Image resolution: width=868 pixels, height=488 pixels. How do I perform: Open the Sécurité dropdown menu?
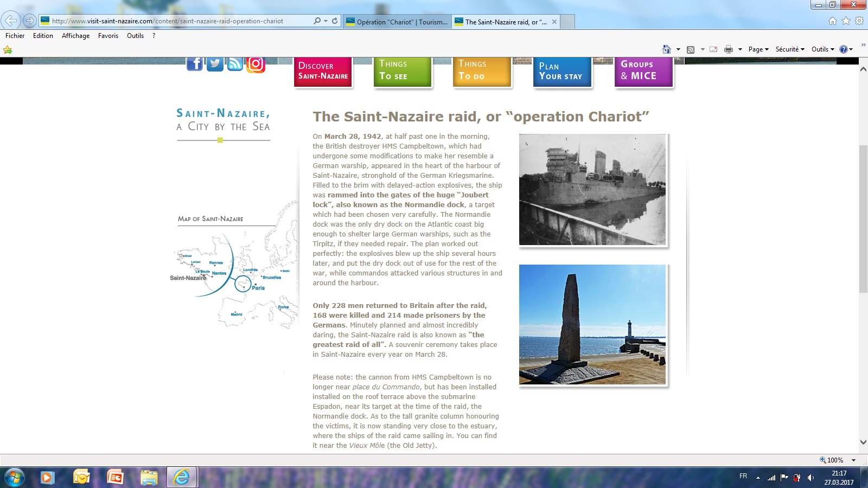pos(790,49)
